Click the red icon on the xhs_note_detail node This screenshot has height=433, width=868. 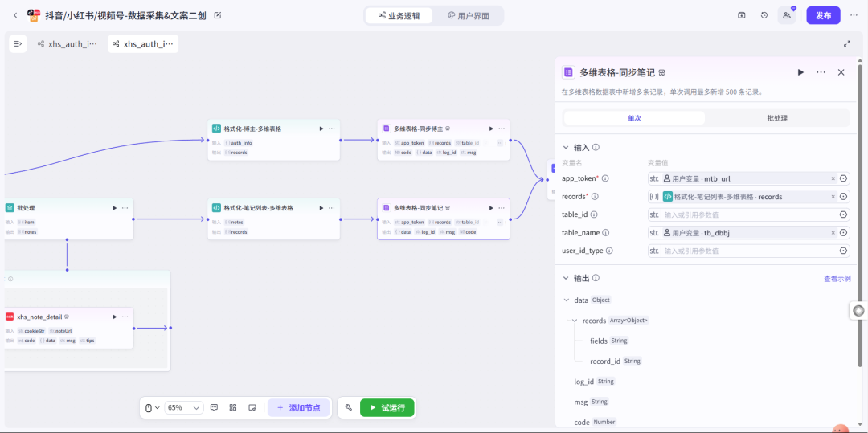pyautogui.click(x=10, y=317)
